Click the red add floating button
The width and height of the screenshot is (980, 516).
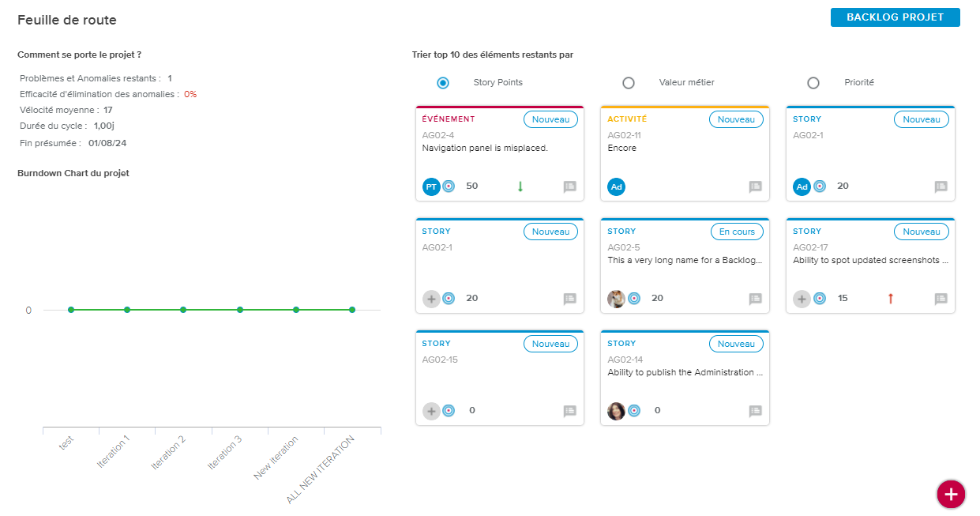point(951,494)
